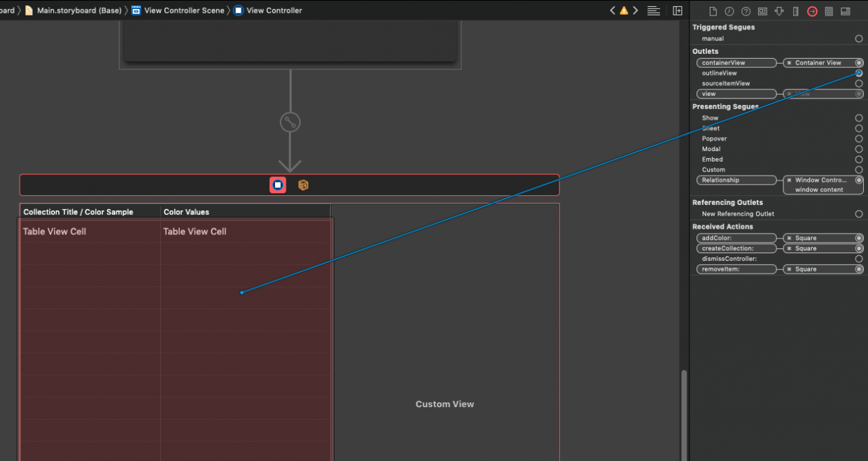This screenshot has width=868, height=461.
Task: Open the editor options menu
Action: point(653,10)
